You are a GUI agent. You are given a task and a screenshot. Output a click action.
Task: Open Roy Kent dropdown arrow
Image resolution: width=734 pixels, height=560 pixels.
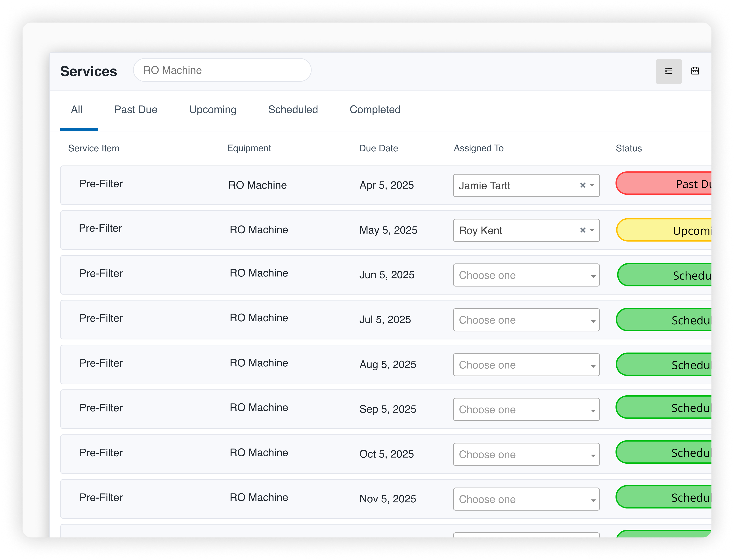(x=592, y=230)
